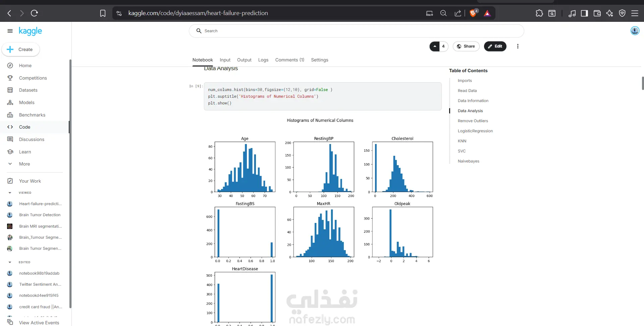Bookmark this page
644x326 pixels.
click(103, 13)
